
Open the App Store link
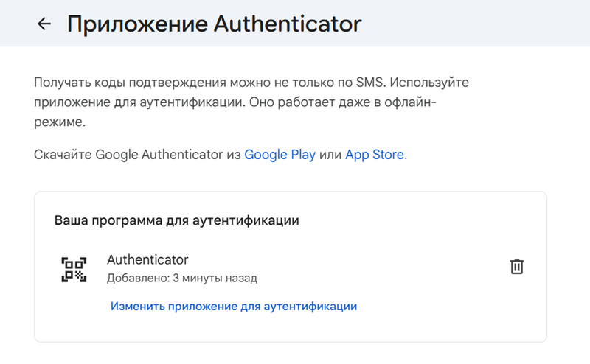click(x=375, y=155)
